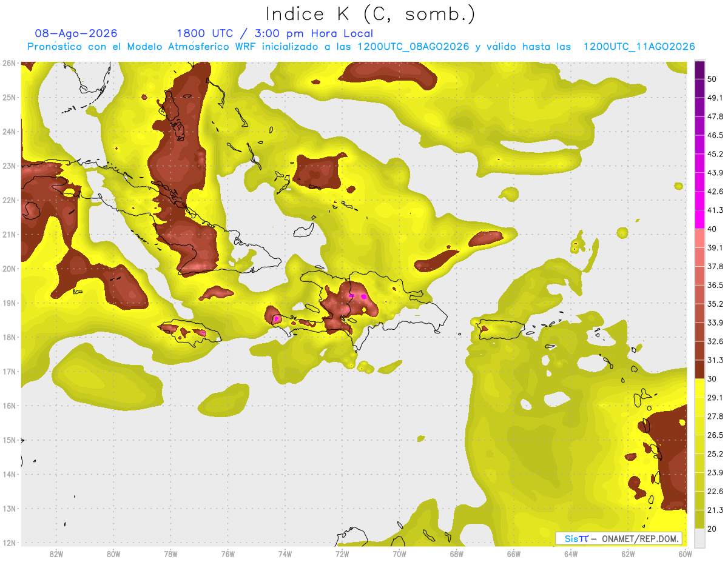Image resolution: width=728 pixels, height=562 pixels.
Task: Click the colorbar value '35.2'
Action: click(x=715, y=304)
